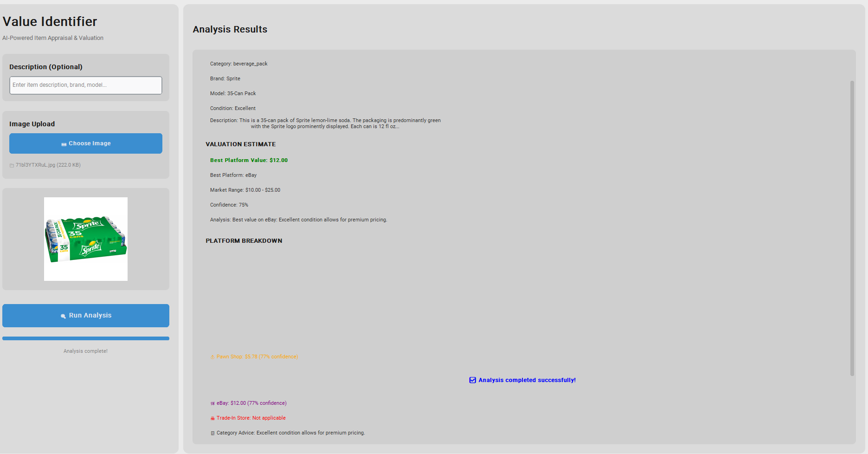This screenshot has width=868, height=454.
Task: Click the magnifier icon on Run Analysis
Action: click(x=63, y=316)
